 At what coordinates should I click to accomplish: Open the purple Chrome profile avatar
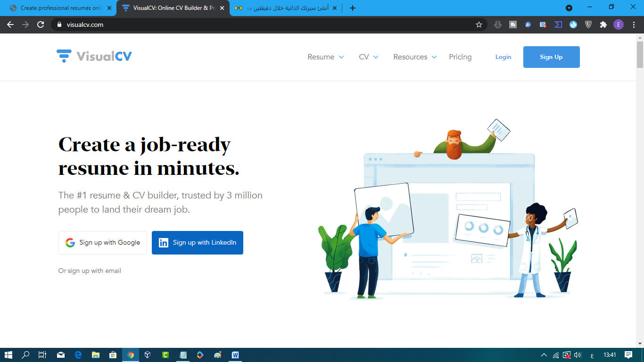click(619, 25)
